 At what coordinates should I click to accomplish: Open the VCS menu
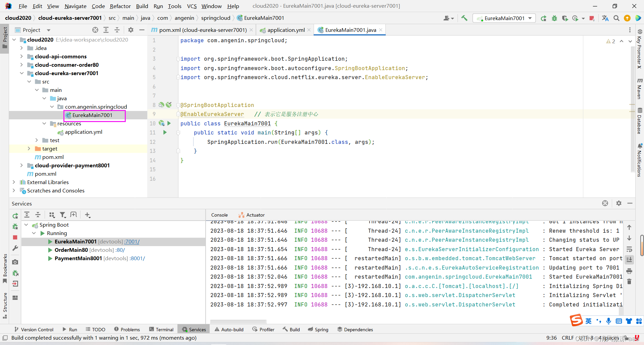192,6
